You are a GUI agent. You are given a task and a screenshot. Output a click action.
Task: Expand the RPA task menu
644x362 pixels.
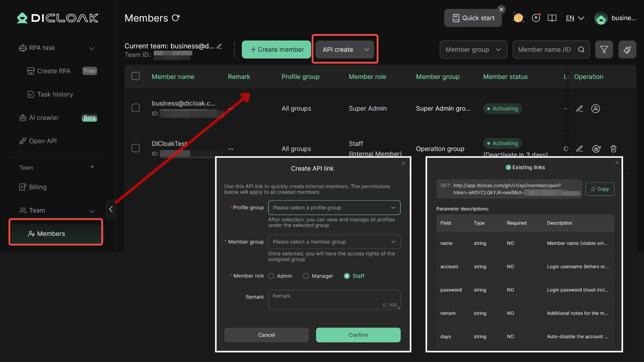92,48
